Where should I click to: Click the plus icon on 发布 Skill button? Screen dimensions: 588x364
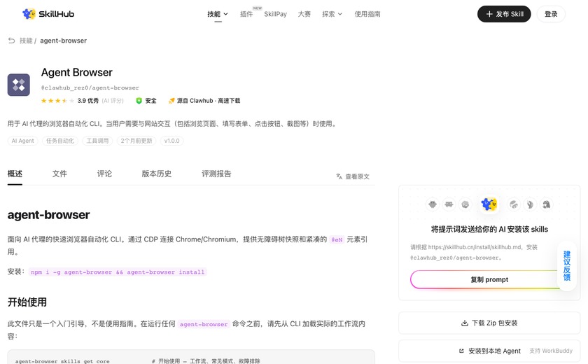pos(489,14)
